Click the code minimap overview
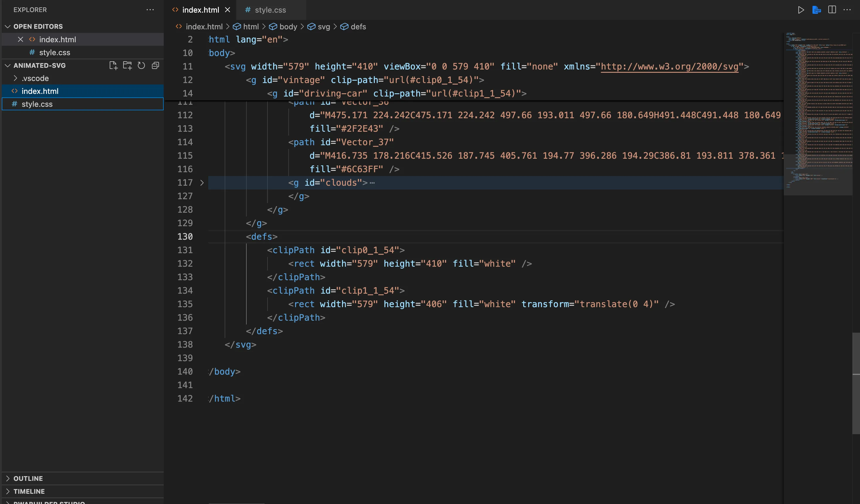Image resolution: width=860 pixels, height=504 pixels. pyautogui.click(x=818, y=114)
